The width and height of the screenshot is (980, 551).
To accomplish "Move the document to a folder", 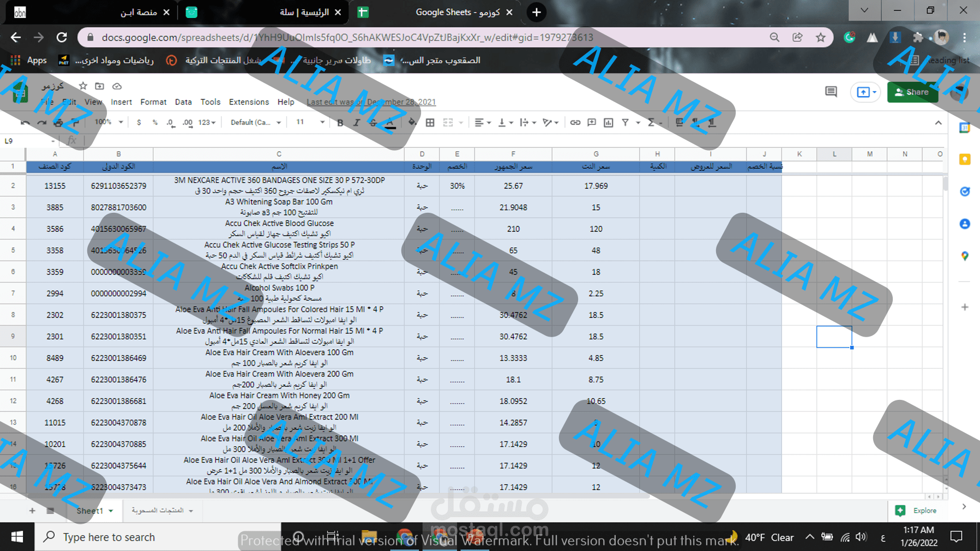I will [x=99, y=86].
